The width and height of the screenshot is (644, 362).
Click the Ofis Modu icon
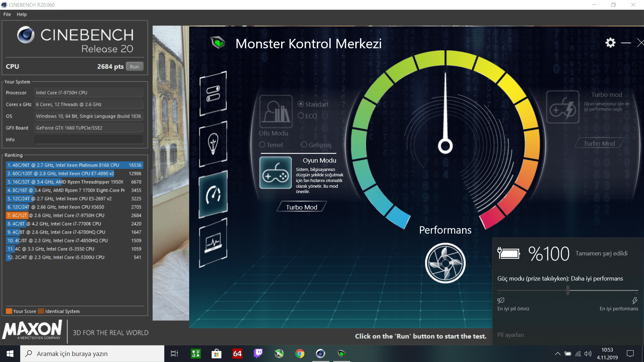276,112
